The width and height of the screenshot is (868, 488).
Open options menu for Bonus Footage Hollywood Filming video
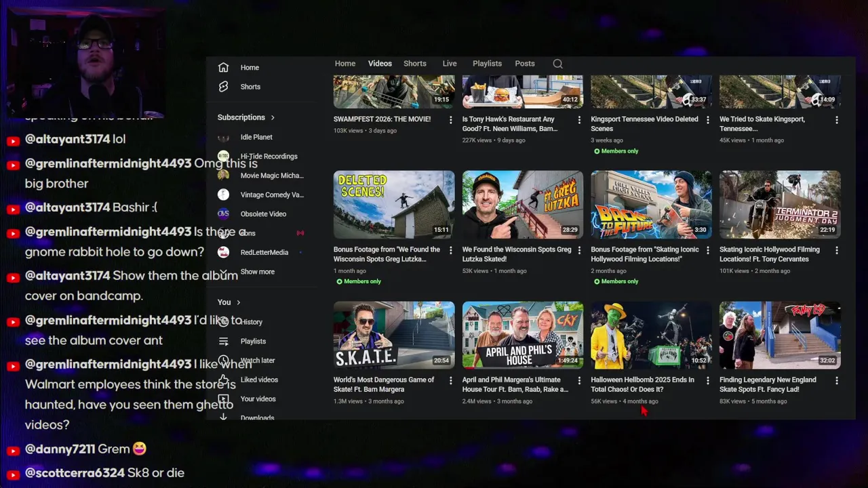(x=708, y=250)
